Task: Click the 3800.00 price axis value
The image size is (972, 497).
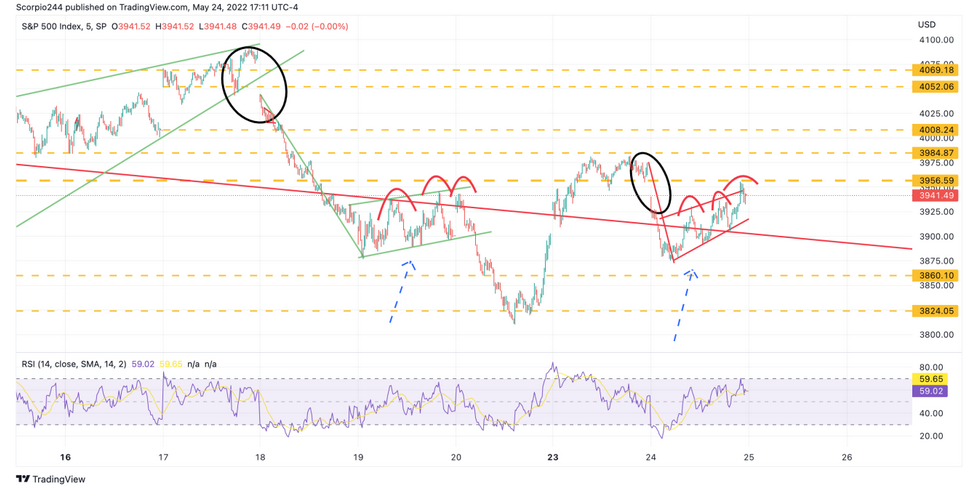Action: 936,335
